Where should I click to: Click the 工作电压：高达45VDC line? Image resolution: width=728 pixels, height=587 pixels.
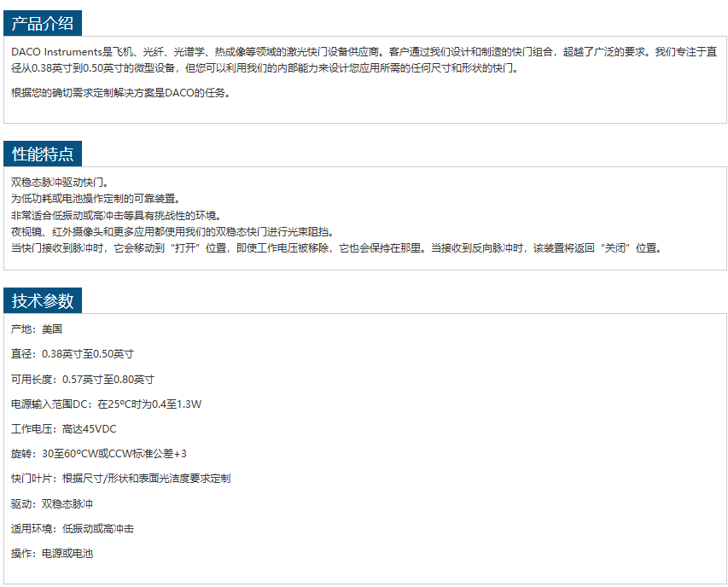[x=64, y=428]
